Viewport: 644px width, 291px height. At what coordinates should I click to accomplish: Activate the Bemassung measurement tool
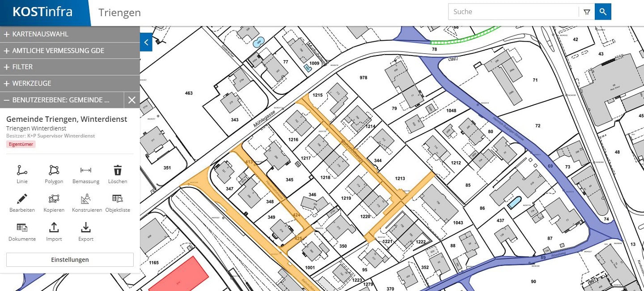coord(86,171)
